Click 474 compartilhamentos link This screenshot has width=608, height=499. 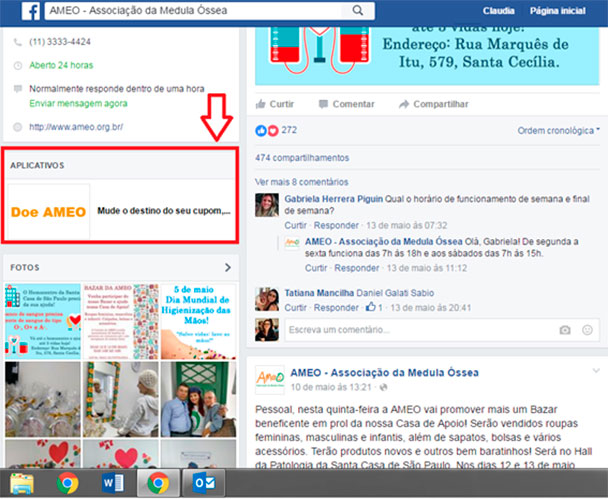302,158
